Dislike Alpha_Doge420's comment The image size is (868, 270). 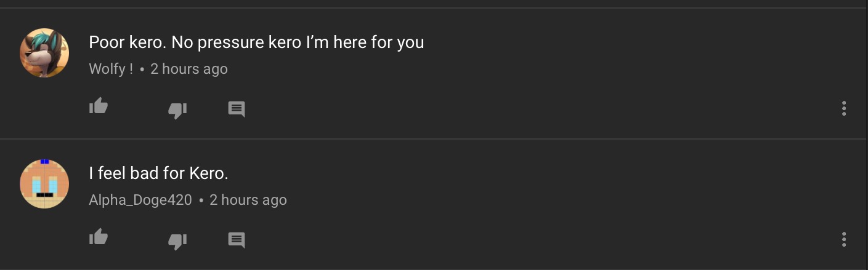point(177,240)
